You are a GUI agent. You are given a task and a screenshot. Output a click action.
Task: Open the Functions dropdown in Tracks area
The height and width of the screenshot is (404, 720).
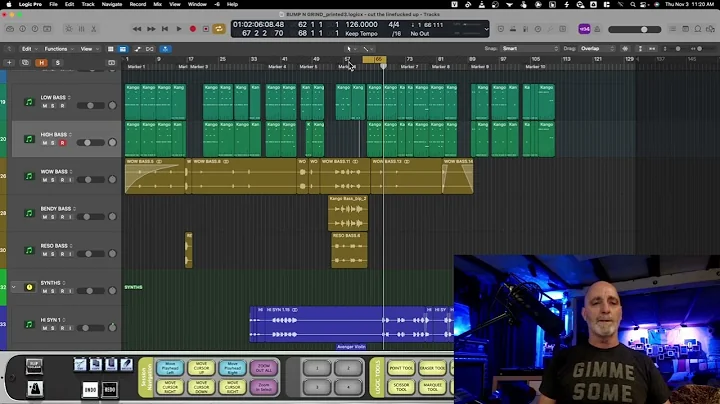click(58, 49)
